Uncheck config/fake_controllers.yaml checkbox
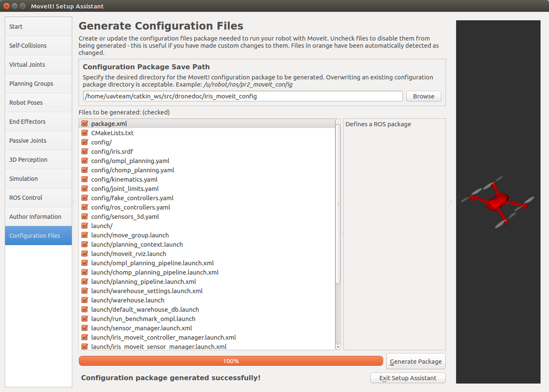The height and width of the screenshot is (392, 549). 84,198
